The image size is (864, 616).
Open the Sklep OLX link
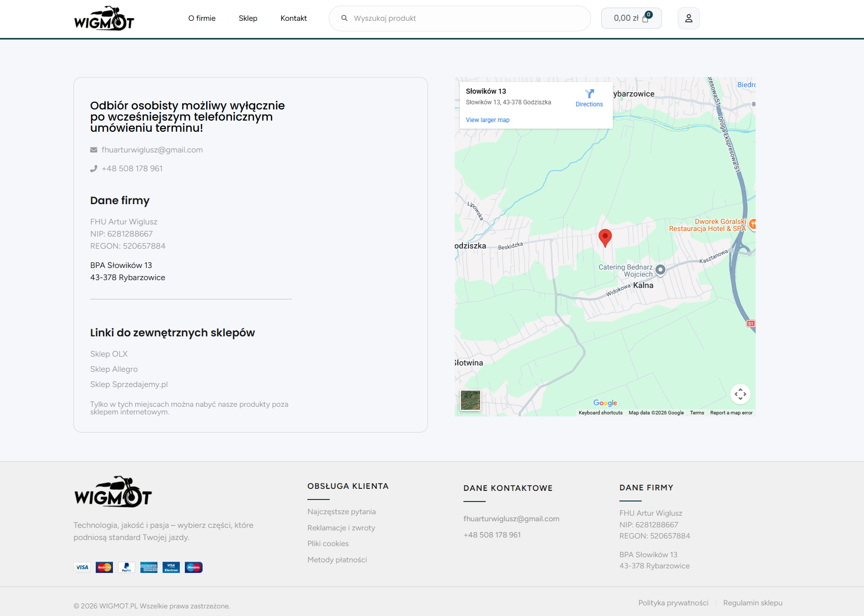pos(109,354)
